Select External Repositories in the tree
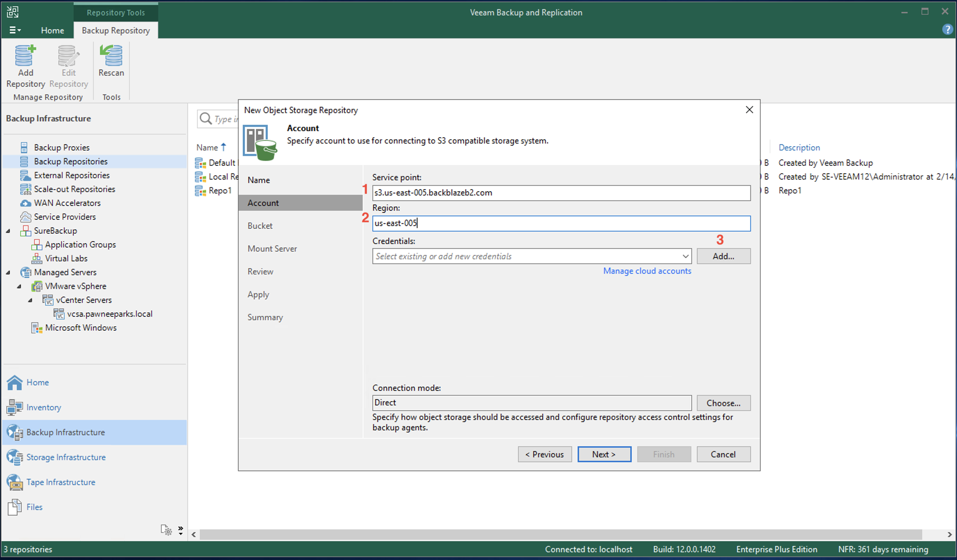The height and width of the screenshot is (560, 957). [72, 175]
